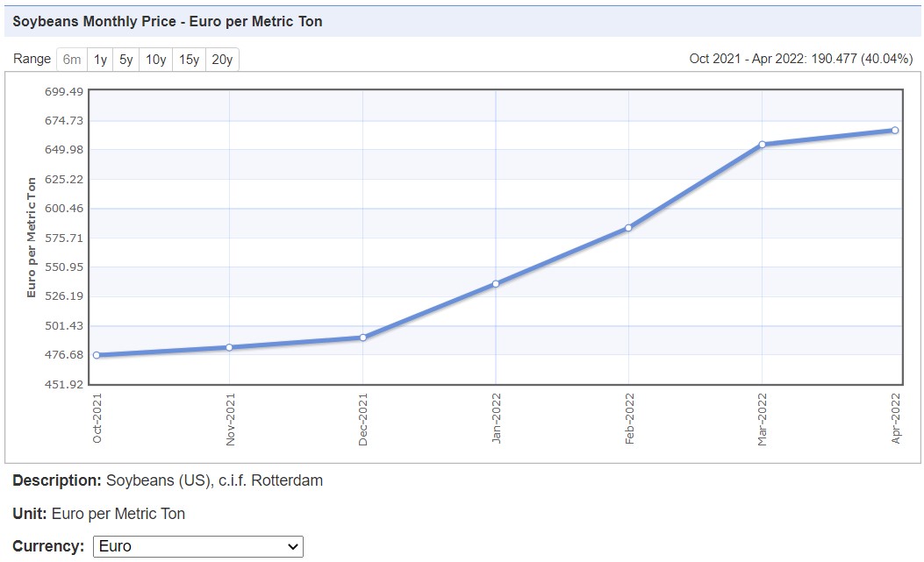Select the 6m range tab
Viewport: 924px width, 562px height.
(x=72, y=60)
